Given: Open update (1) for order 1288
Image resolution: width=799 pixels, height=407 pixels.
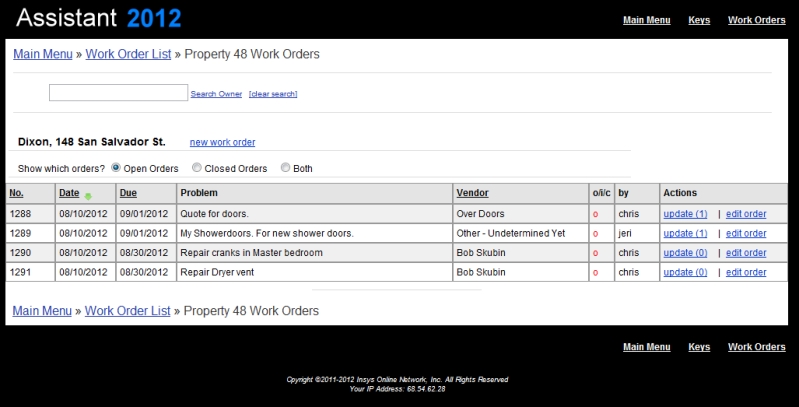Looking at the screenshot, I should click(x=685, y=214).
